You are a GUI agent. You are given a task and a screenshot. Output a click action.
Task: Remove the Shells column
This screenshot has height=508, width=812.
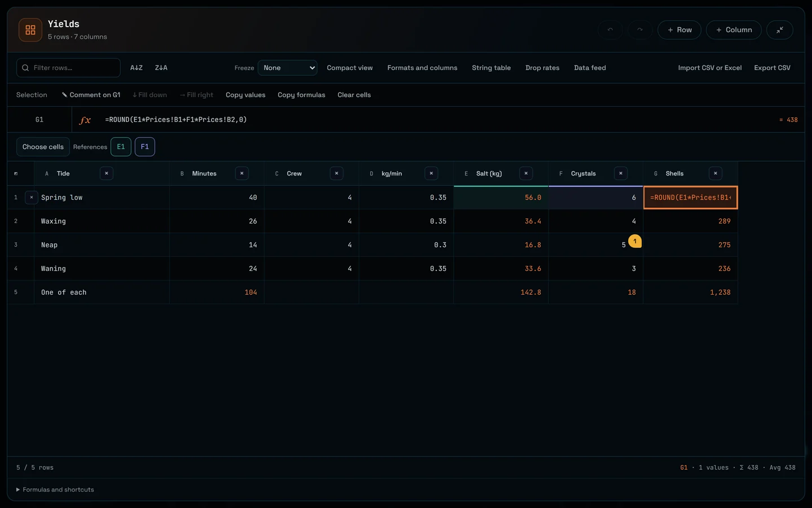point(716,173)
